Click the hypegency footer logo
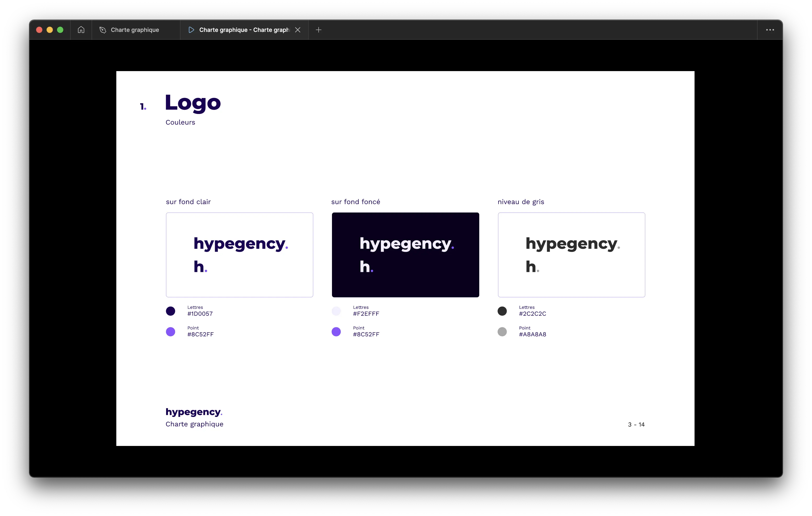This screenshot has width=812, height=516. click(x=194, y=412)
